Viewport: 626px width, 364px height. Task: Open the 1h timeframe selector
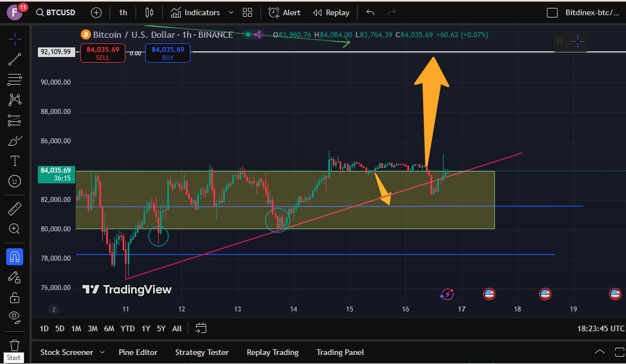coord(123,13)
